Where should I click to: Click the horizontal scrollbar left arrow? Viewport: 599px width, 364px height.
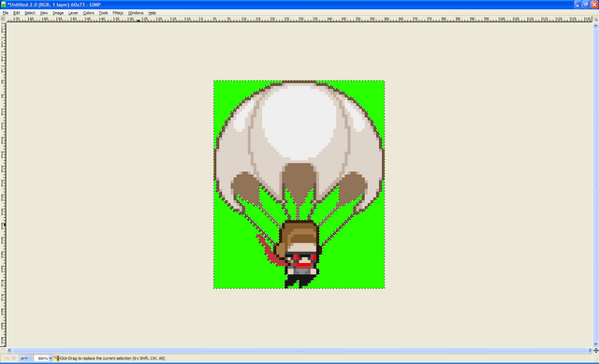pyautogui.click(x=9, y=350)
